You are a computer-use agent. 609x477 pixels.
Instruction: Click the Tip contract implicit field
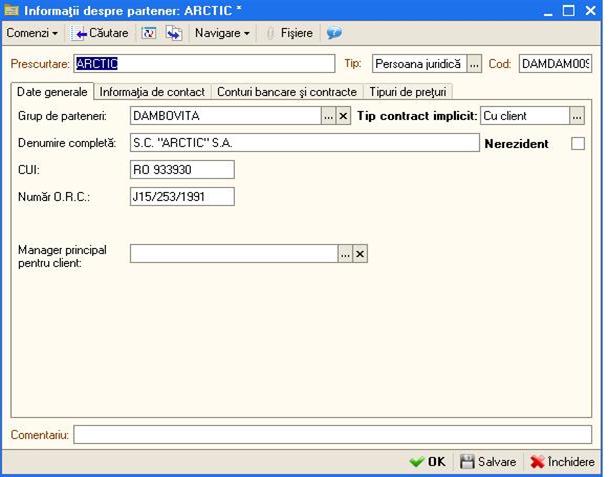coord(525,116)
